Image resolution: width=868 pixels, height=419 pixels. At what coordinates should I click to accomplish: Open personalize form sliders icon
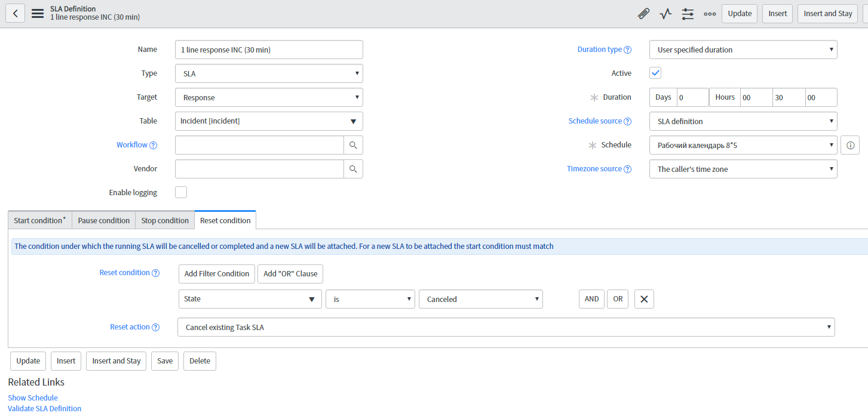click(688, 14)
